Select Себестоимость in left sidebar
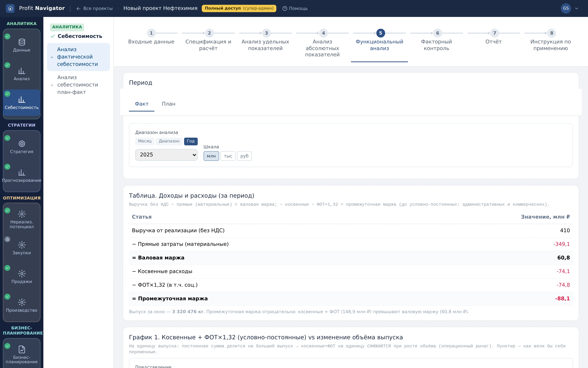 pos(22,103)
